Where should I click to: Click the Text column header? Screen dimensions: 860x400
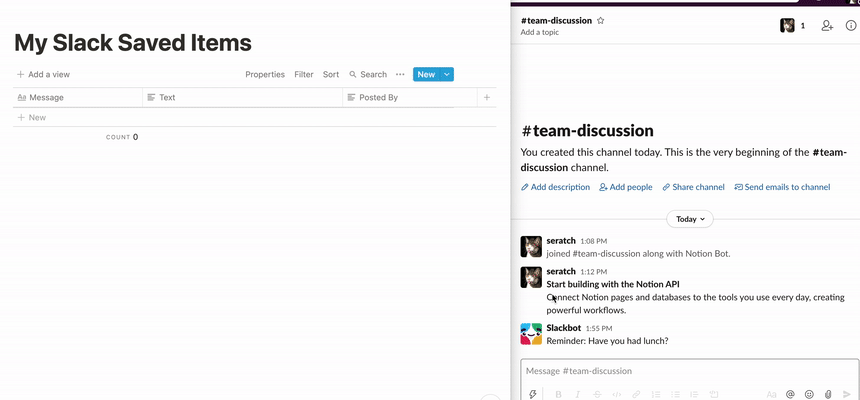(x=242, y=98)
